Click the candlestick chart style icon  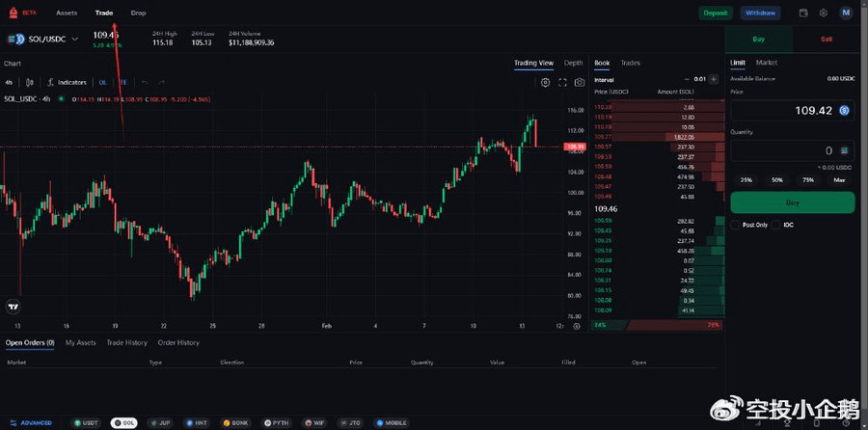click(30, 83)
